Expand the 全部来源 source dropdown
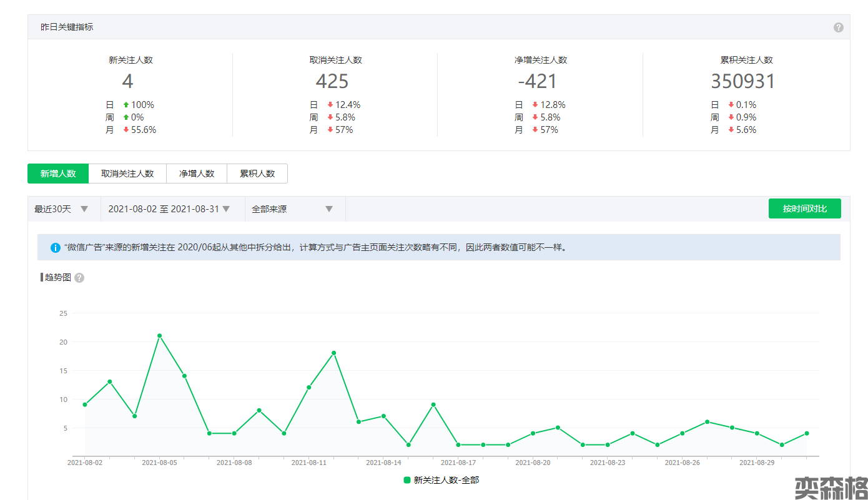Viewport: 868px width, 500px height. (x=292, y=209)
